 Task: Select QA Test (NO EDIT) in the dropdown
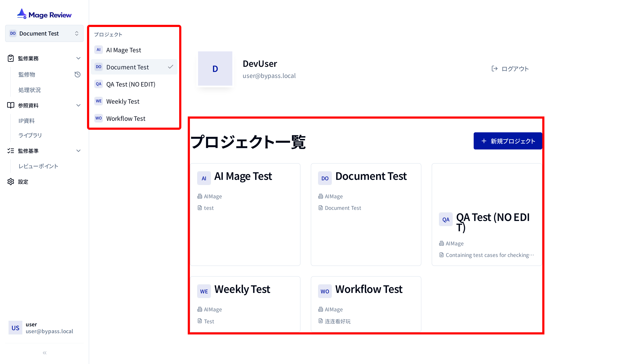pyautogui.click(x=134, y=84)
